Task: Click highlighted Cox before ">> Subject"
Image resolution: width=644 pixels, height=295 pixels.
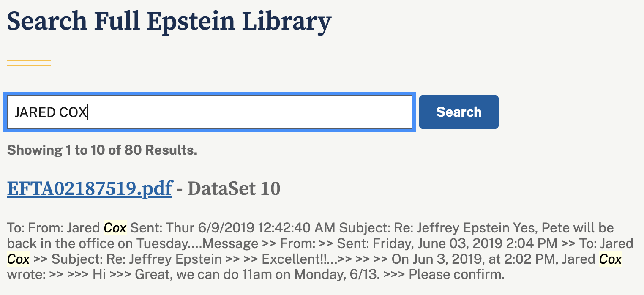Action: [18, 259]
